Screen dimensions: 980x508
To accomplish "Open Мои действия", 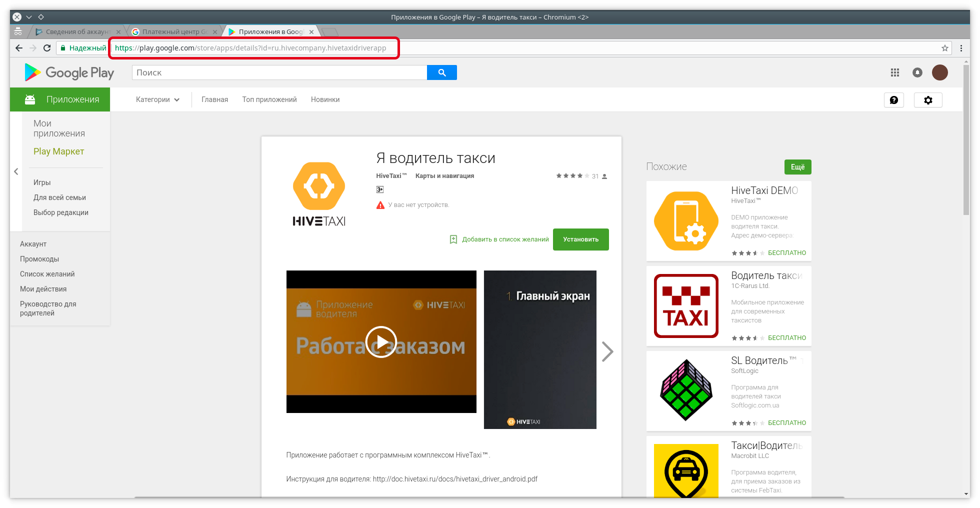I will coord(43,289).
